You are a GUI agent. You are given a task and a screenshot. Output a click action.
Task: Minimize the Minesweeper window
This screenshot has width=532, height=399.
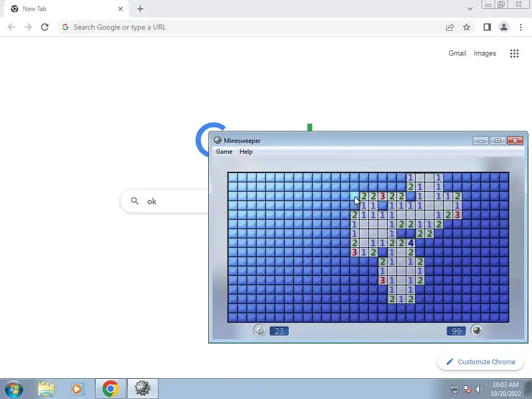481,141
